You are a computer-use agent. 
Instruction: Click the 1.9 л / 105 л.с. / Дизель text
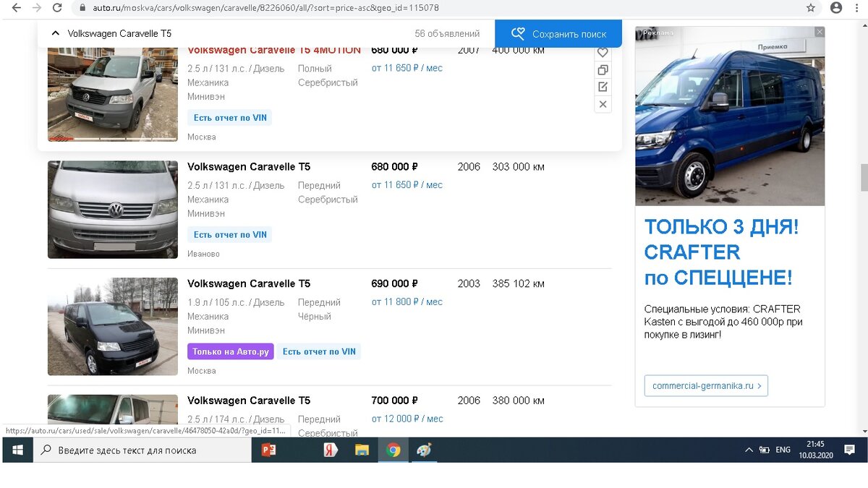[236, 303]
